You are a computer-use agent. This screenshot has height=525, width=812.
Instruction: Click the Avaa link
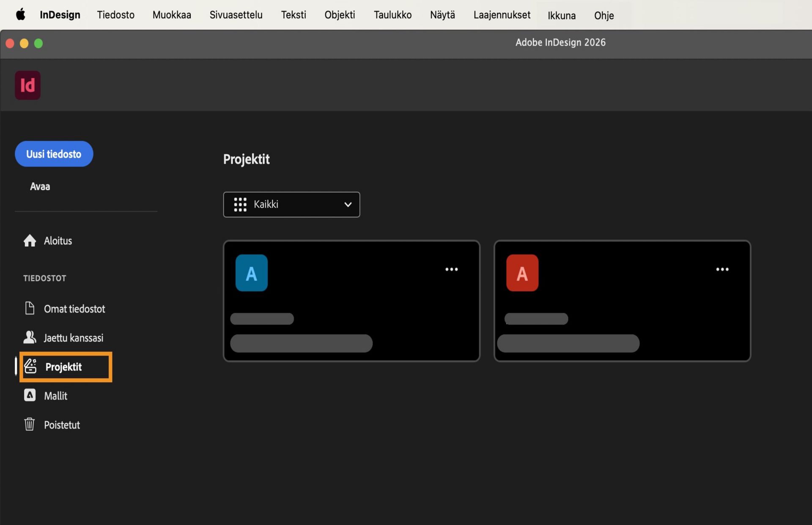point(40,186)
